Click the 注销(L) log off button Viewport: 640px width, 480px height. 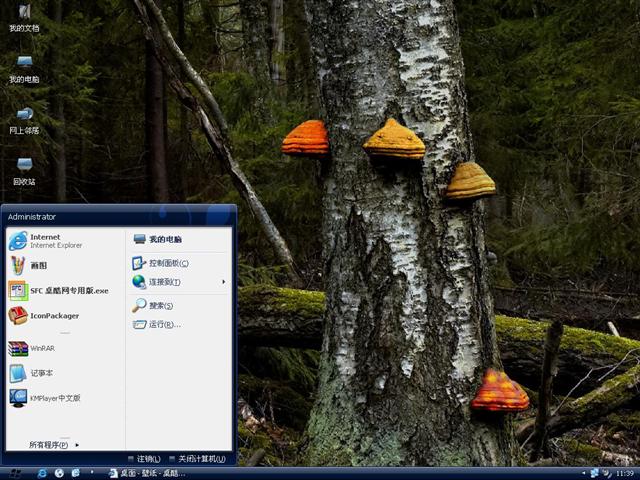(144, 459)
